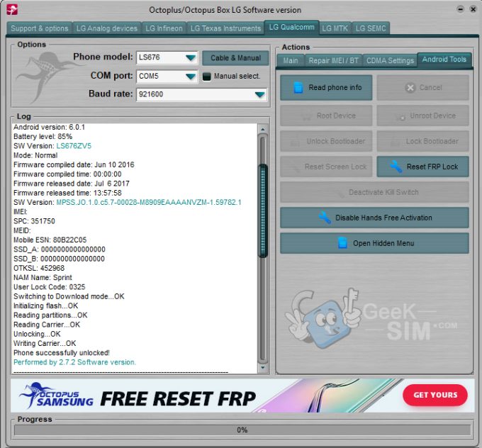Open the COM port dropdown list
The image size is (482, 448).
190,77
